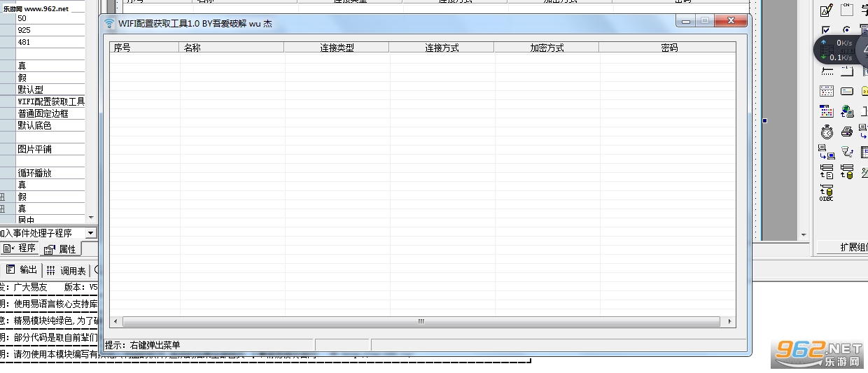Select property value 图片平铺
The image size is (868, 373).
pos(50,149)
